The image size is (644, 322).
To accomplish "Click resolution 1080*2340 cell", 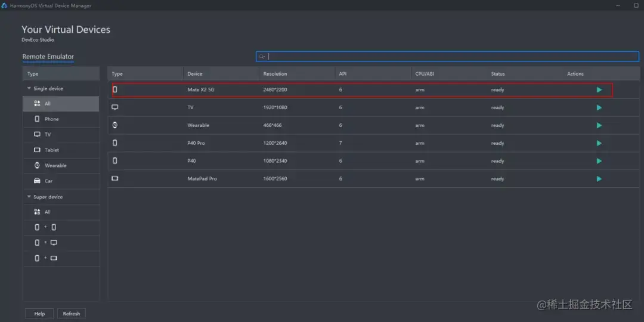I will (275, 161).
